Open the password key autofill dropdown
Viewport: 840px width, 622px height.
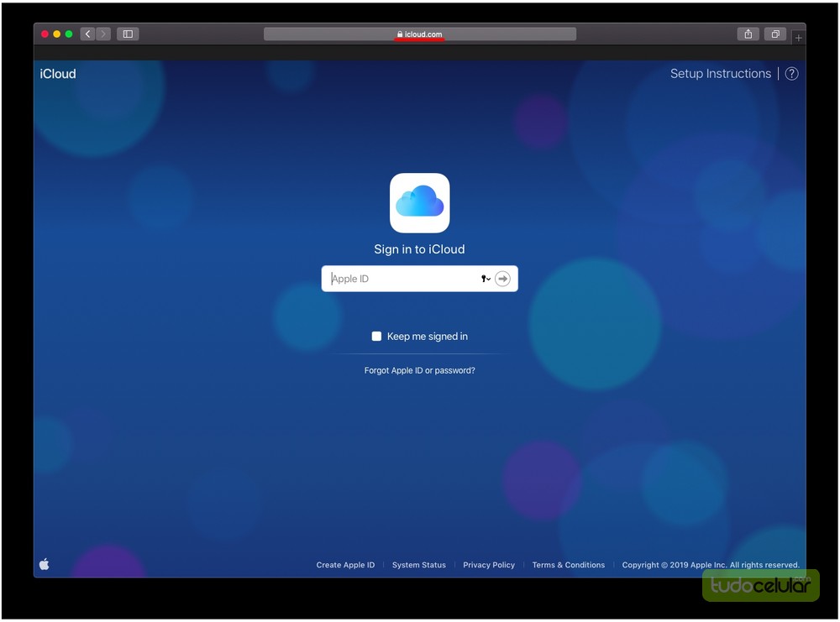486,279
